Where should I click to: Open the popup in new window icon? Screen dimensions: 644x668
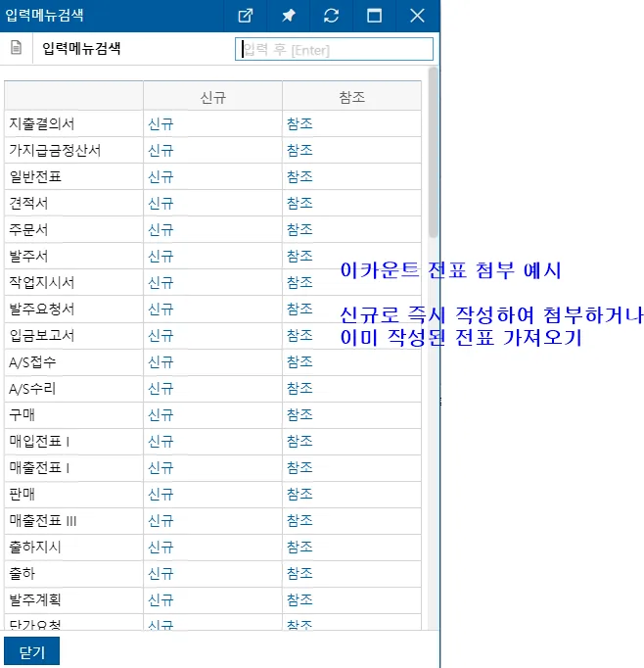point(246,16)
